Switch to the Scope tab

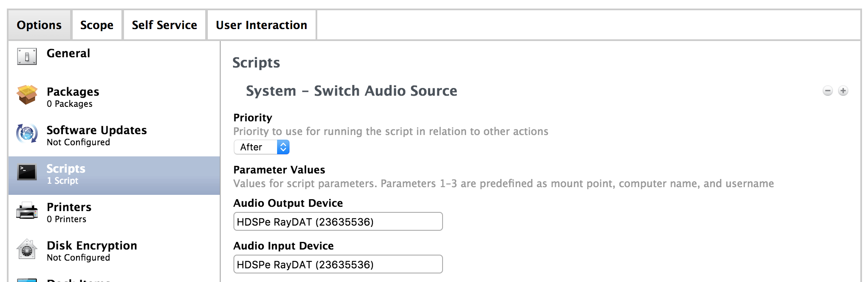97,25
